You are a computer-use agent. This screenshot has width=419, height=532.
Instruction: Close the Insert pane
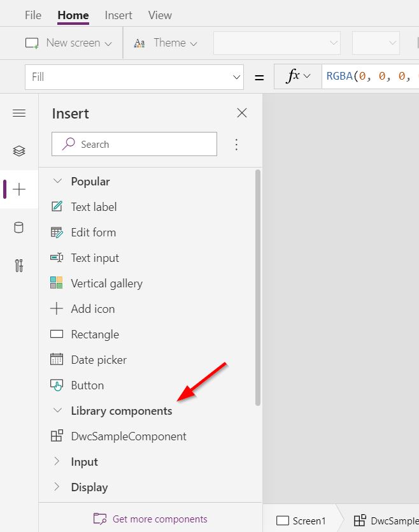[242, 113]
